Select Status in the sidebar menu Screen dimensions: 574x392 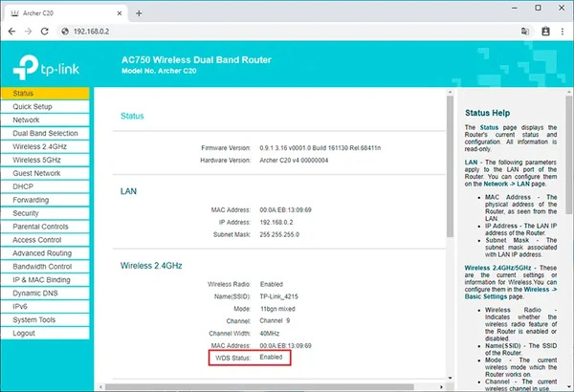click(45, 94)
